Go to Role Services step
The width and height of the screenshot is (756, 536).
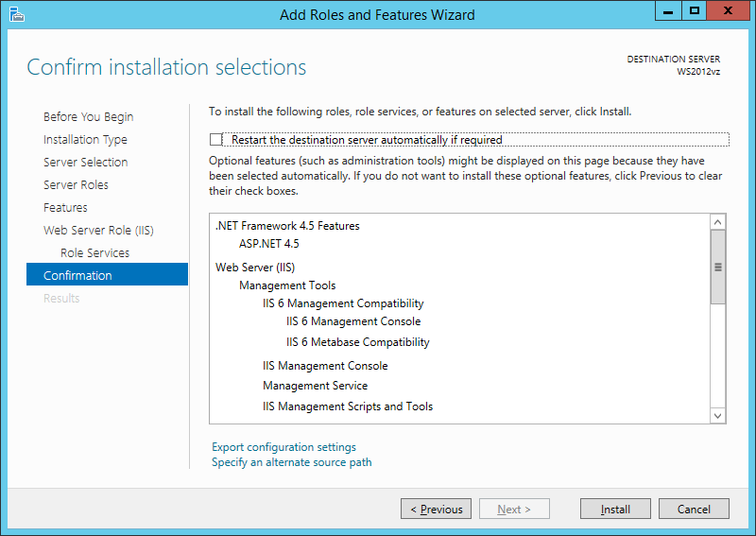[x=94, y=253]
